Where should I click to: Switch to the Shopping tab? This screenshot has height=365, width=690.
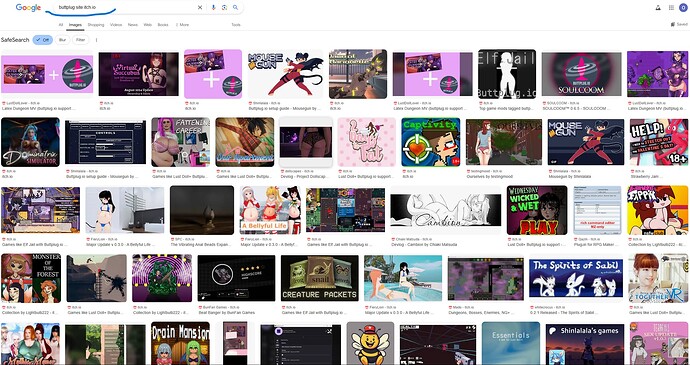(96, 25)
